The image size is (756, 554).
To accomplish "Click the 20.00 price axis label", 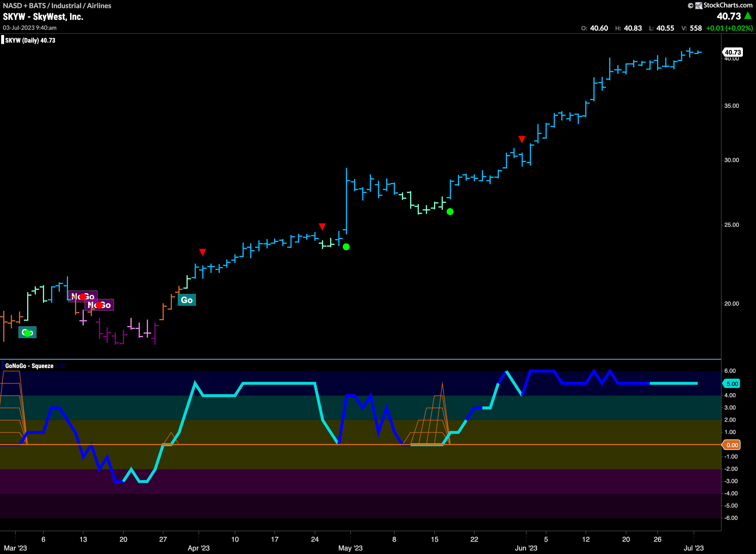I will [x=731, y=304].
